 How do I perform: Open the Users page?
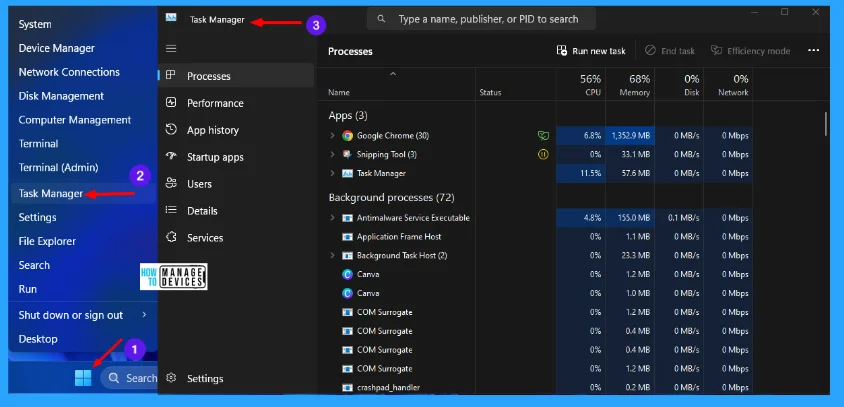pos(236,184)
